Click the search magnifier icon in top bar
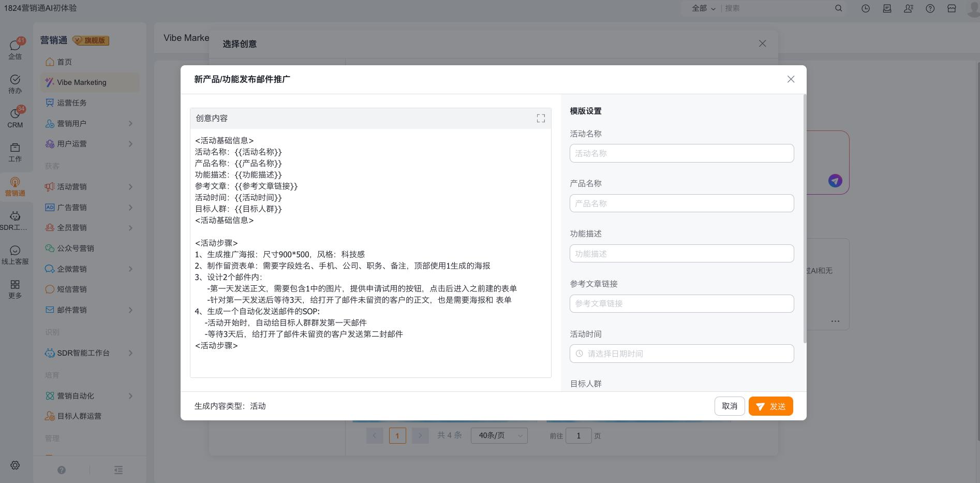The image size is (980, 483). (x=839, y=8)
